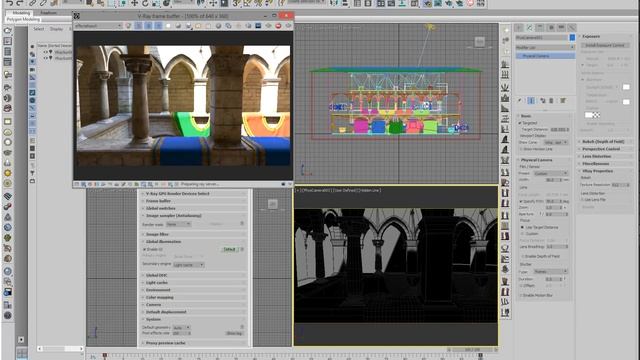This screenshot has height=360, width=640.
Task: Open Select menu in scene explorer
Action: (39, 29)
